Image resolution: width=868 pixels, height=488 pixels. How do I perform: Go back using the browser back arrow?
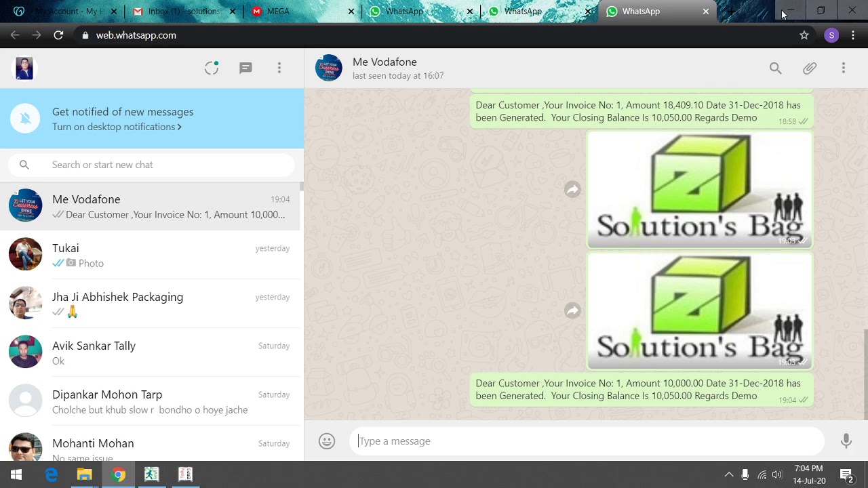[x=15, y=35]
